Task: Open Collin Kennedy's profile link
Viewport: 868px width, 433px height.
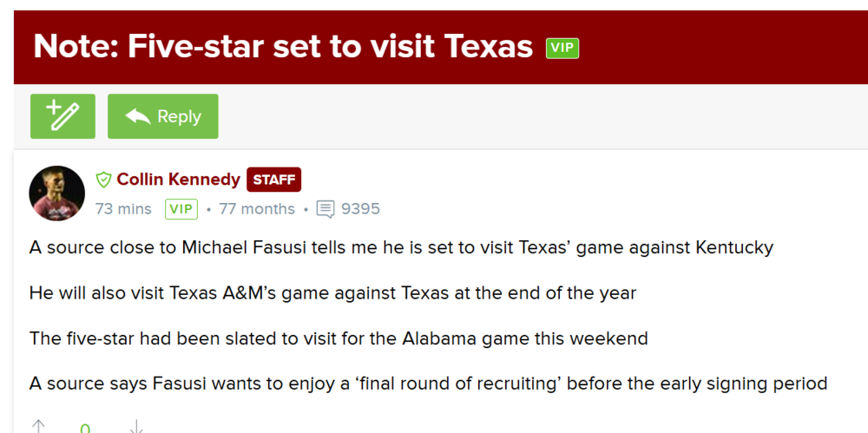Action: [178, 180]
